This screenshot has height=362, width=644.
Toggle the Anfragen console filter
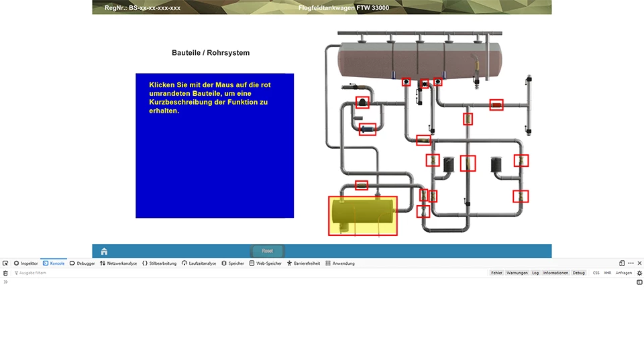click(623, 273)
